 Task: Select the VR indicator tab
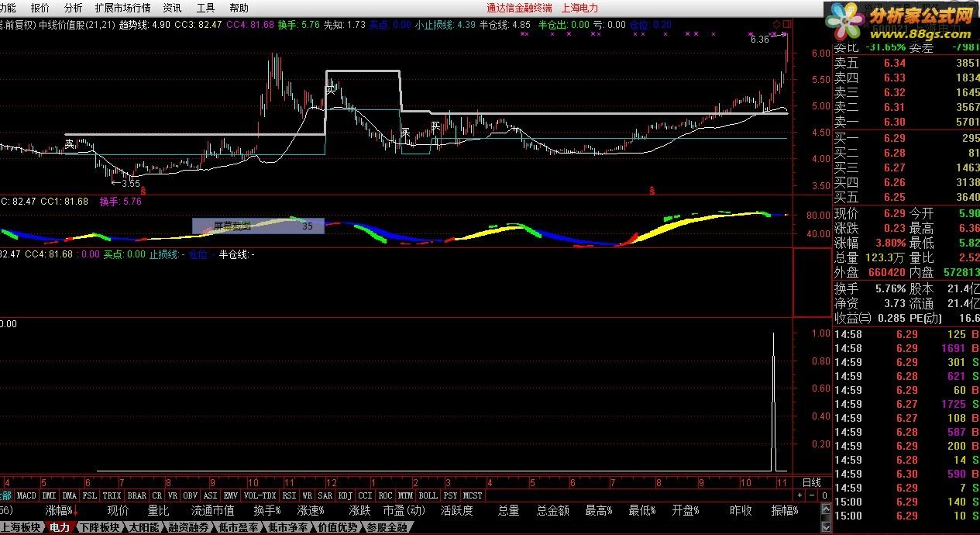[173, 495]
